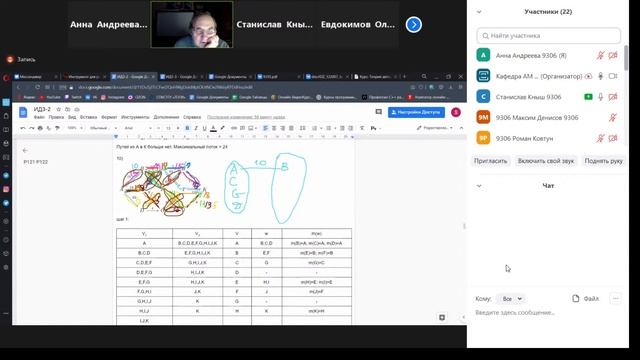Click the Найти участника search field
The height and width of the screenshot is (360, 640).
click(x=549, y=36)
